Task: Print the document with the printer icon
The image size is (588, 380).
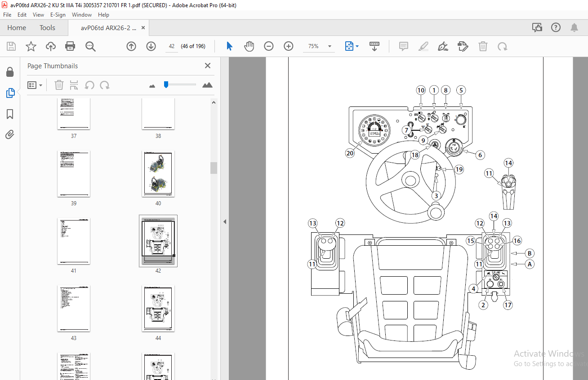Action: click(x=70, y=46)
